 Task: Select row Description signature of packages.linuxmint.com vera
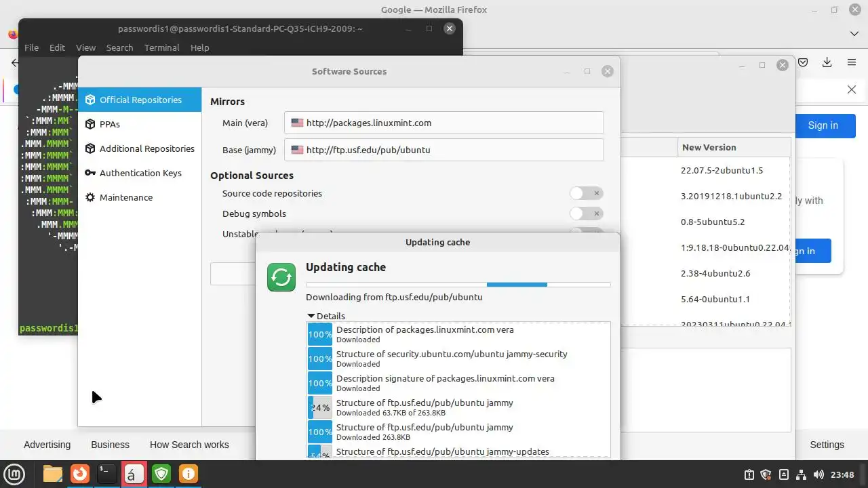pos(458,383)
